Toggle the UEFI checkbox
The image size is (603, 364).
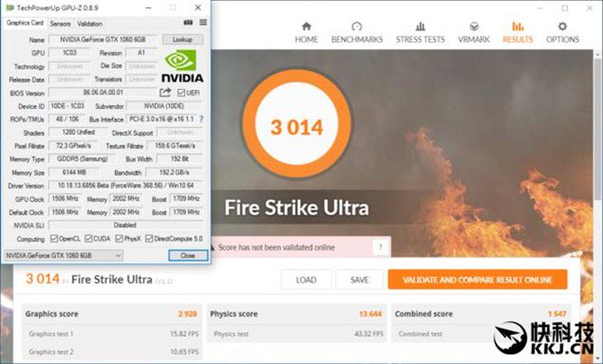181,92
